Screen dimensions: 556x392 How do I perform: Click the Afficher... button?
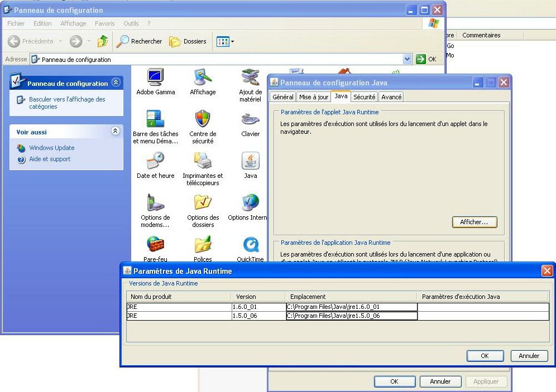(x=474, y=222)
